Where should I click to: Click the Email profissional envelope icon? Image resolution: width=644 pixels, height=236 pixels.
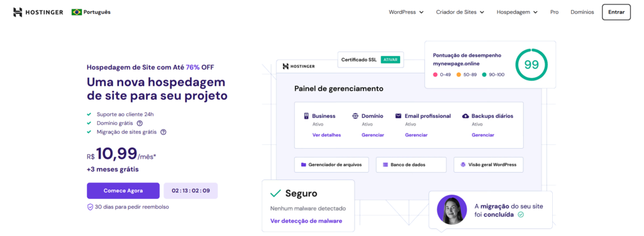tap(398, 116)
